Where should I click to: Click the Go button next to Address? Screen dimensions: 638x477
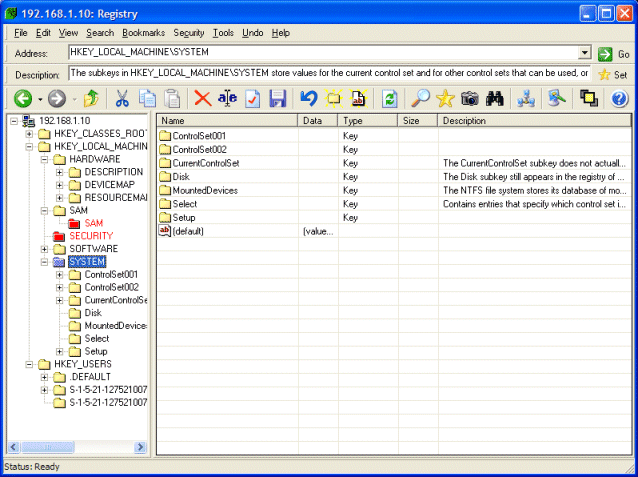tap(614, 54)
